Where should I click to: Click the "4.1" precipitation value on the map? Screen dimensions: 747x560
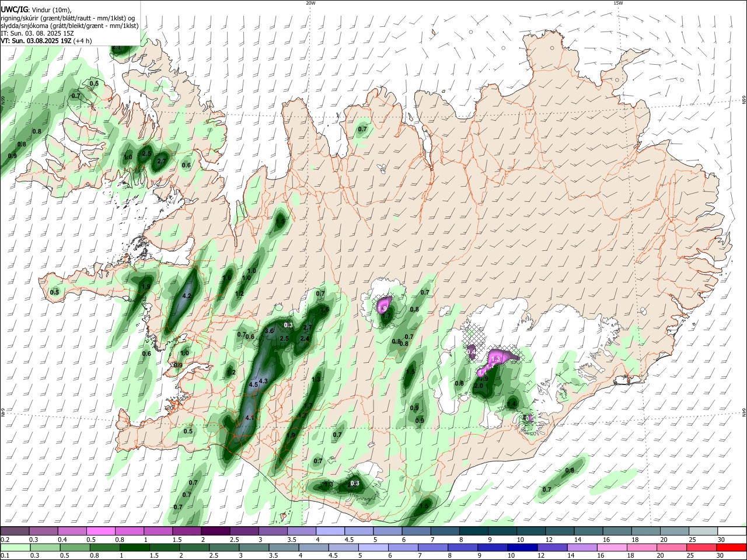pyautogui.click(x=250, y=418)
